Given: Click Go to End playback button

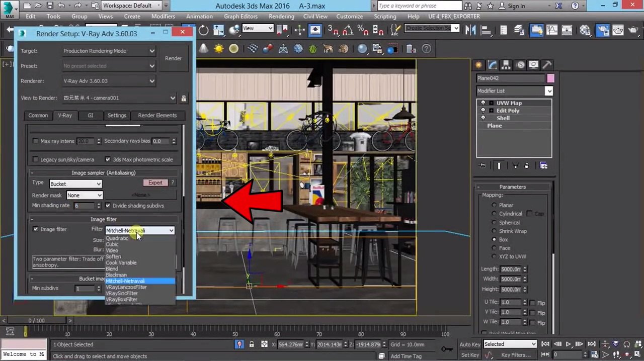Looking at the screenshot, I should tap(592, 344).
